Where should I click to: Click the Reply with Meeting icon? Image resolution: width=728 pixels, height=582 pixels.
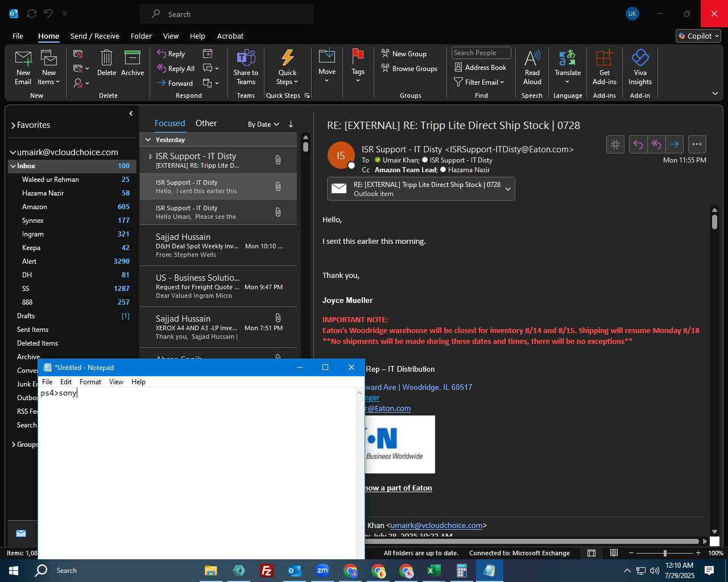point(208,53)
